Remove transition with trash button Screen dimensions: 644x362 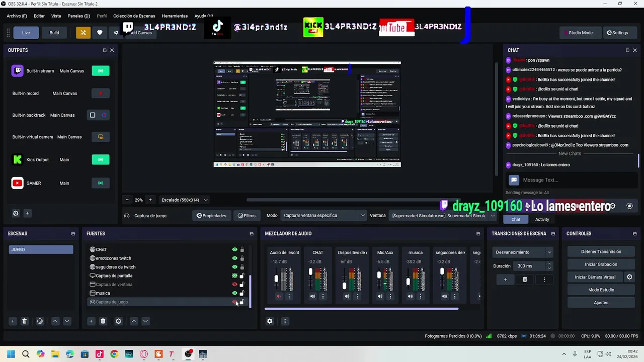pos(525,280)
